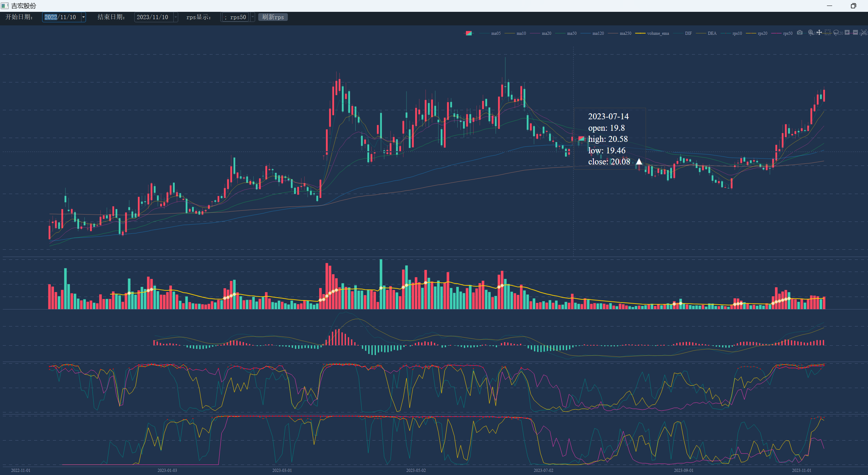868x475 pixels.
Task: Click the 2023-11-01 x-axis date label
Action: (802, 470)
